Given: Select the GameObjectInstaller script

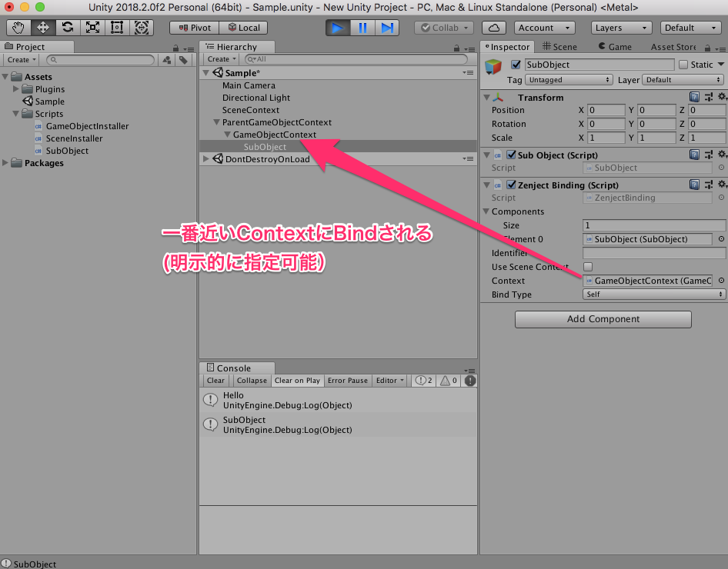Looking at the screenshot, I should point(87,126).
